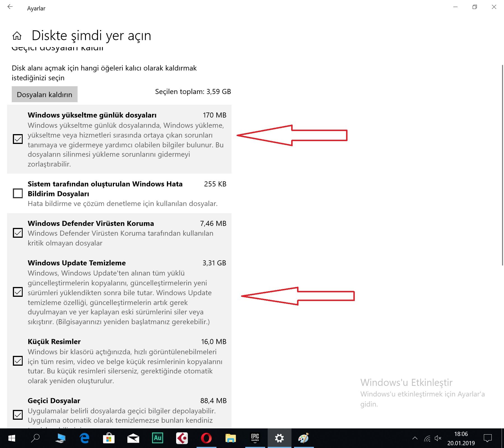Click the date '20.01.2019' in tray
Viewport: 504px width, 448px height.
(x=461, y=443)
